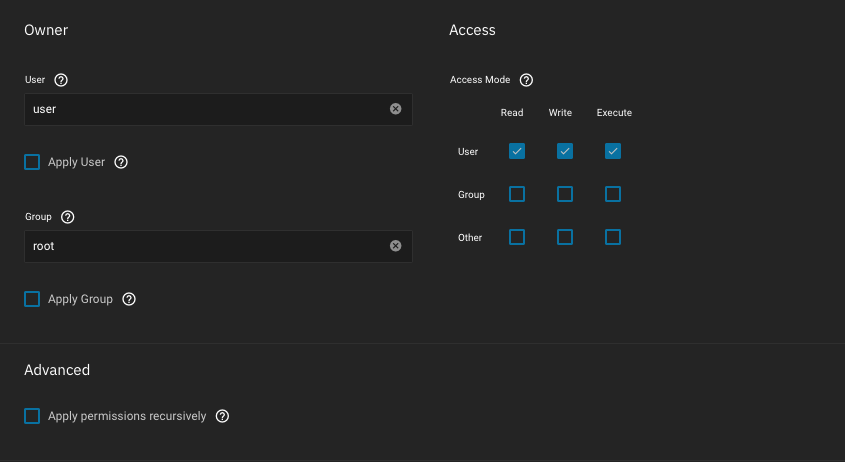
Task: Check Apply permissions recursively
Action: (x=32, y=416)
